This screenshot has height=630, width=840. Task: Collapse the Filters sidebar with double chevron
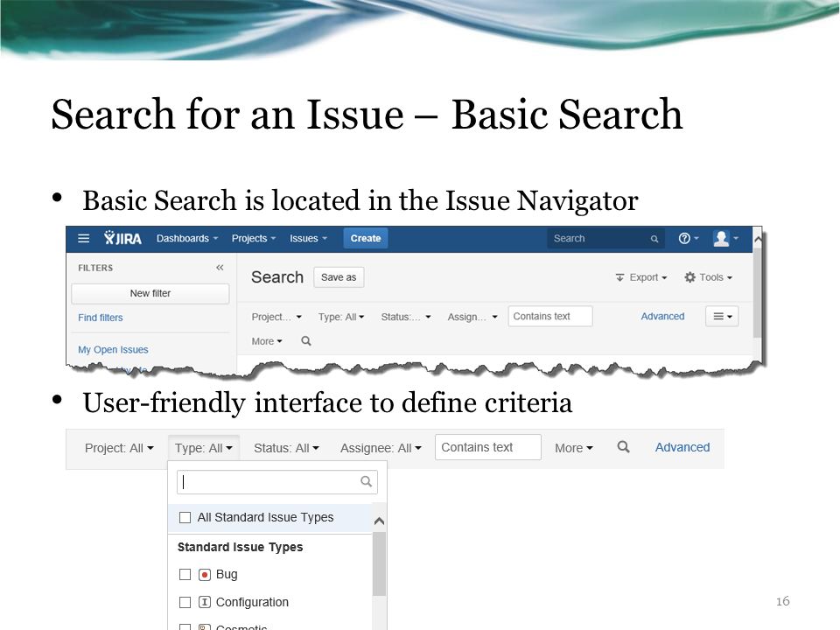point(220,268)
